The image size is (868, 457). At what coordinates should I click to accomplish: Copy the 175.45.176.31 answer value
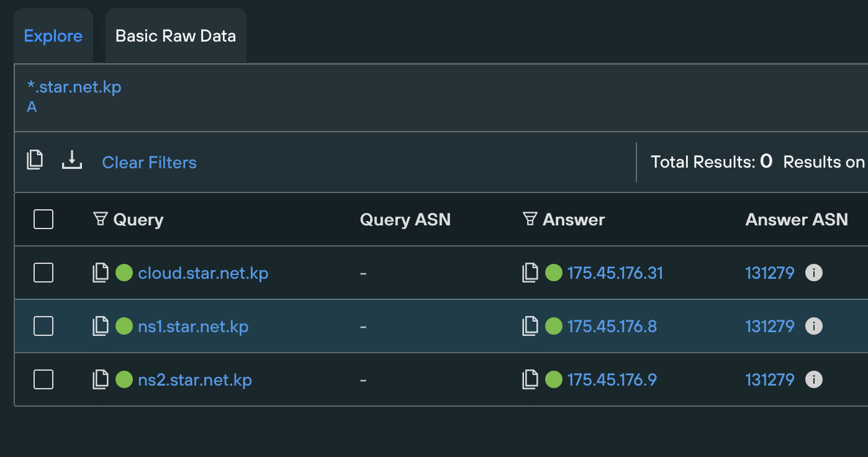[x=530, y=273]
